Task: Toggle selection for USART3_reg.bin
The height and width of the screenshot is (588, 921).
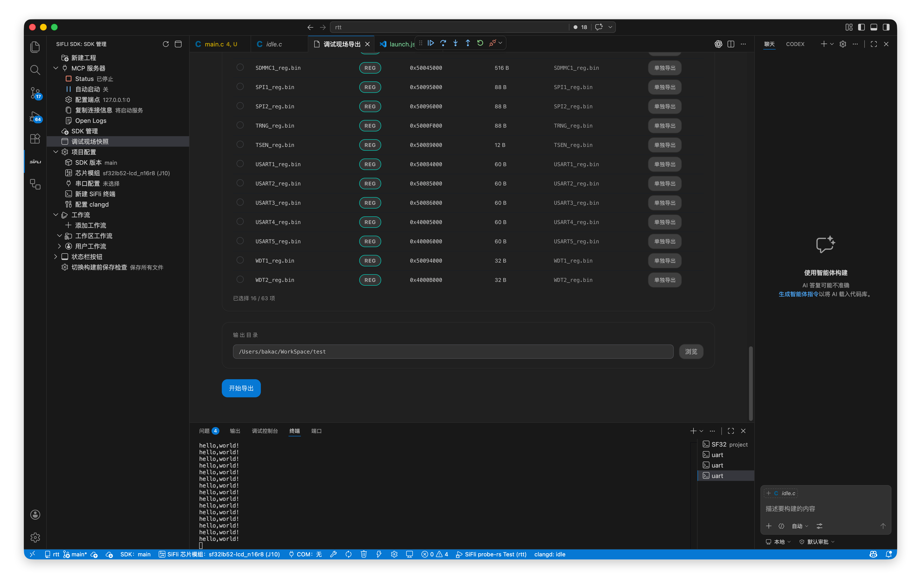Action: [x=240, y=203]
